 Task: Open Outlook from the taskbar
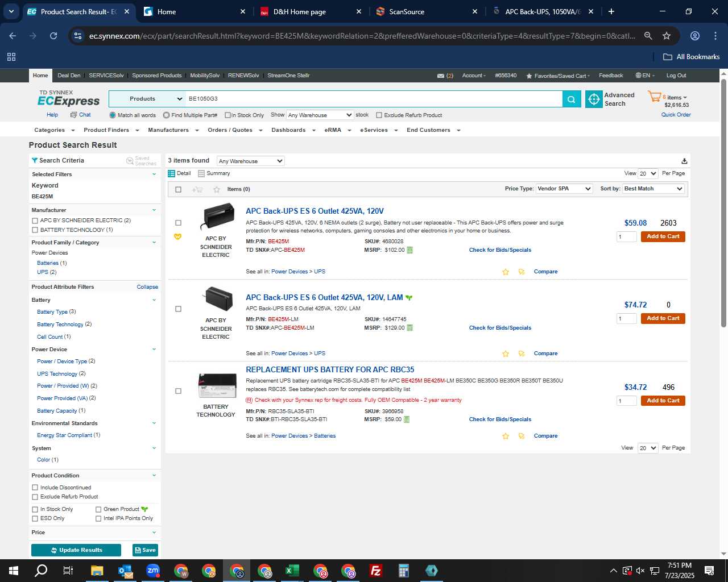125,571
